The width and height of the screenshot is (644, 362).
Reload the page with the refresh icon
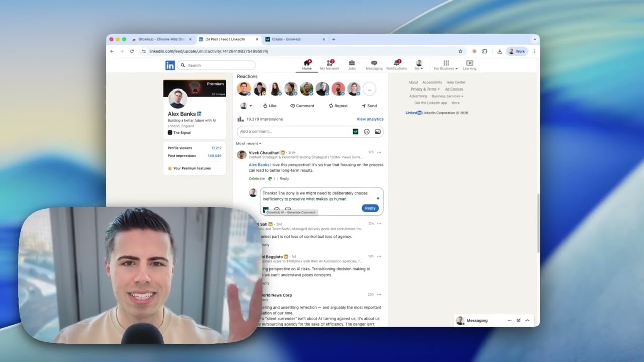pyautogui.click(x=132, y=51)
